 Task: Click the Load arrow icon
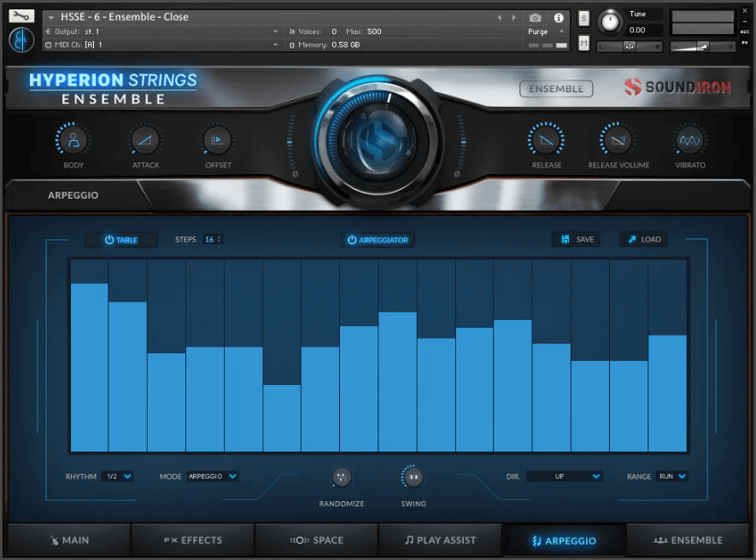(x=631, y=239)
